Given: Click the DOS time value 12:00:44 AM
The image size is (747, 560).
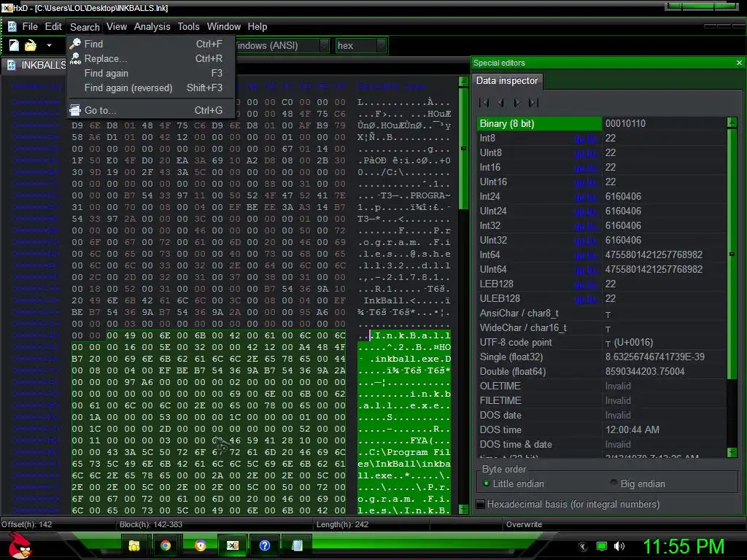Looking at the screenshot, I should 632,430.
